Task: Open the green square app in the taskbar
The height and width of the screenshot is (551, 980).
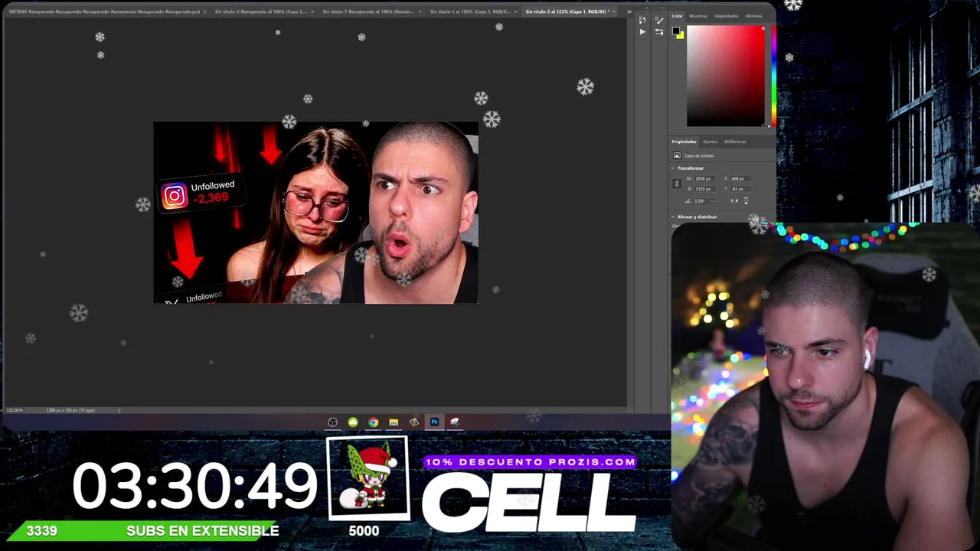Action: click(x=414, y=422)
